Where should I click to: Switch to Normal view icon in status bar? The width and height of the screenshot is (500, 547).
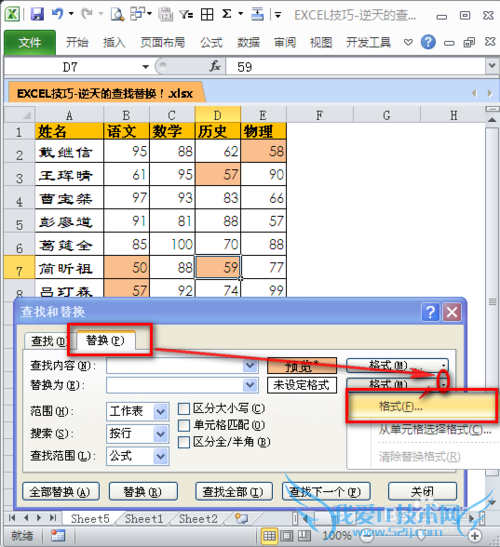point(269,535)
